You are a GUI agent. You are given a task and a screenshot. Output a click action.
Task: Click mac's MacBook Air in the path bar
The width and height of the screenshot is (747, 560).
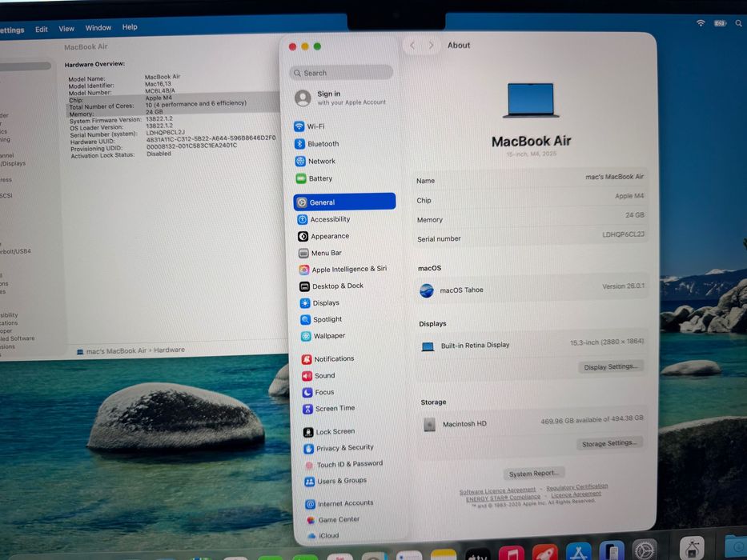pyautogui.click(x=116, y=351)
